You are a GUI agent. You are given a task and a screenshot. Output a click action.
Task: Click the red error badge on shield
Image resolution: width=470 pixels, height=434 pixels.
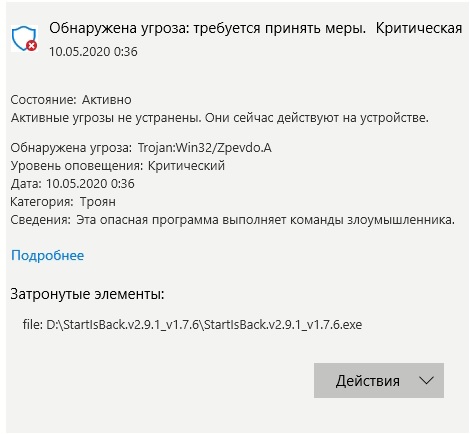(x=32, y=45)
